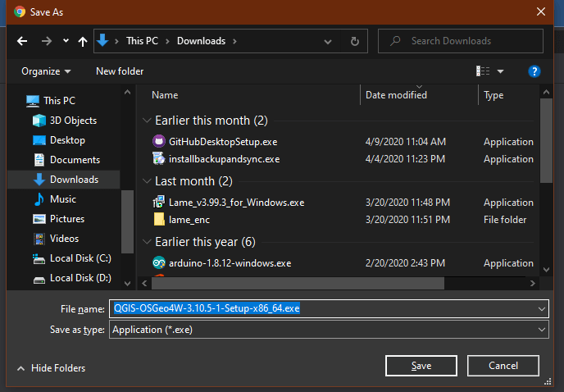Click the 3/20/2020 11:51 PM date cell
The width and height of the screenshot is (564, 392).
click(x=407, y=220)
